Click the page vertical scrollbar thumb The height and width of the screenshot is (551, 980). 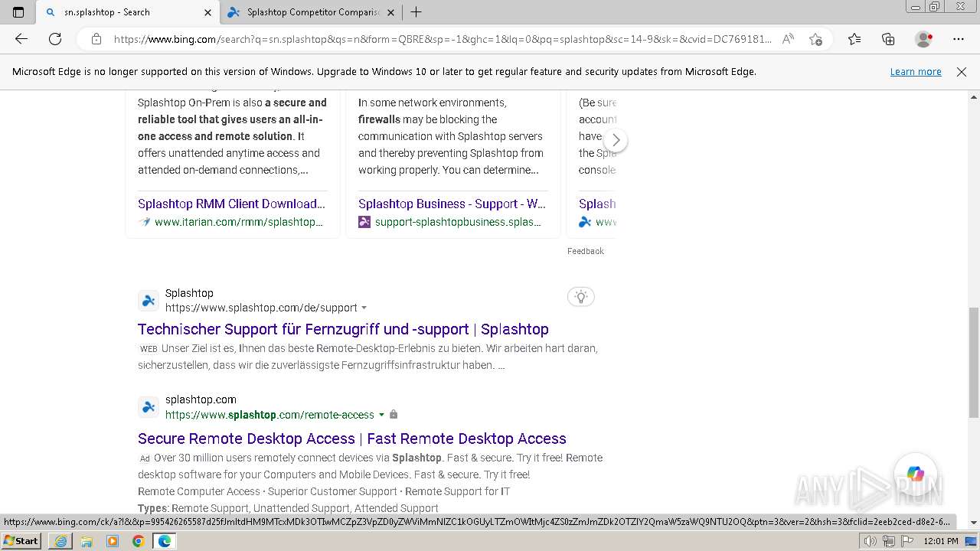point(974,363)
